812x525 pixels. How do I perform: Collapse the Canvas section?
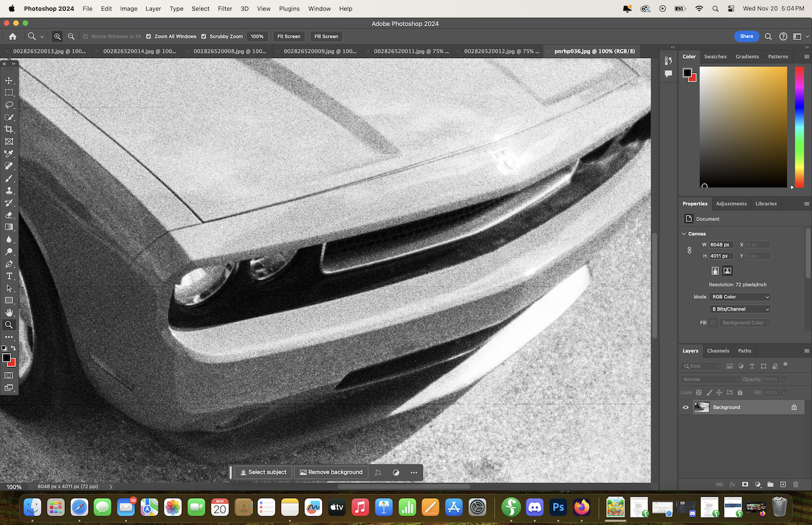point(684,234)
